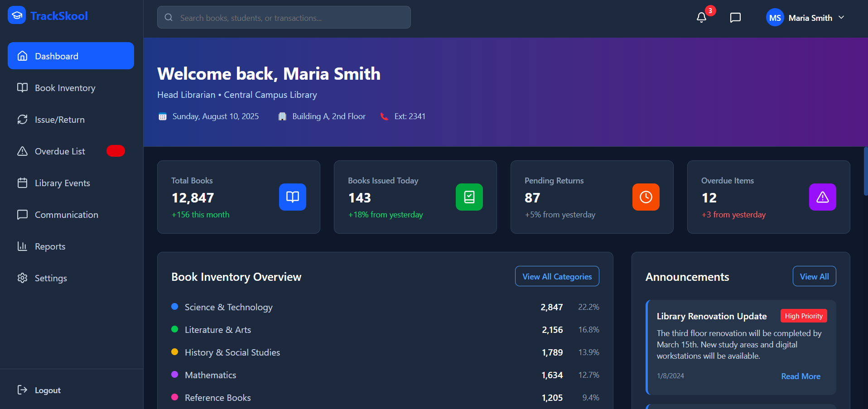
Task: Click the Overdue Items warning triangle icon
Action: 822,197
